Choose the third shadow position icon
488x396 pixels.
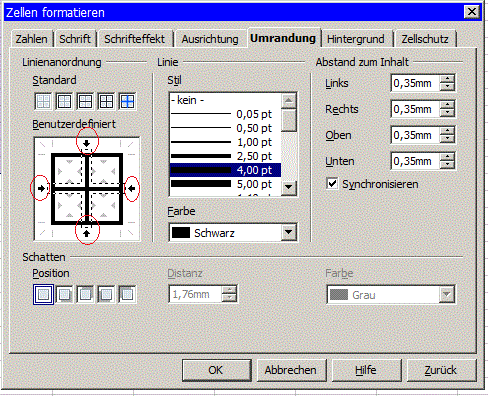(x=85, y=294)
